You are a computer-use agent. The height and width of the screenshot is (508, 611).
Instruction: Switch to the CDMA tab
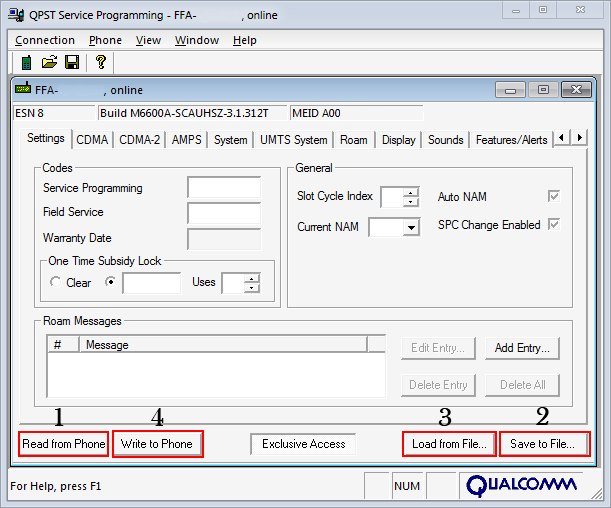coord(92,140)
